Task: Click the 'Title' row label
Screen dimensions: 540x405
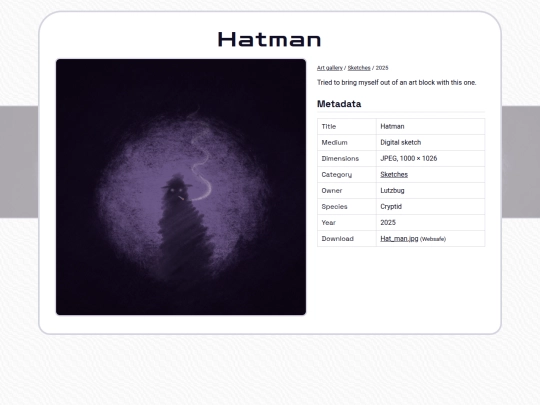Action: pyautogui.click(x=329, y=126)
